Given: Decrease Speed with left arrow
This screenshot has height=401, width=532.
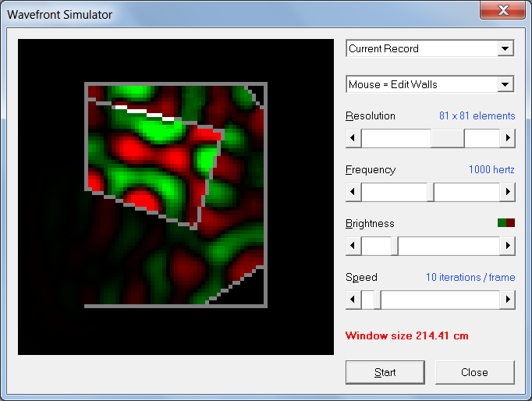Looking at the screenshot, I should pos(353,300).
